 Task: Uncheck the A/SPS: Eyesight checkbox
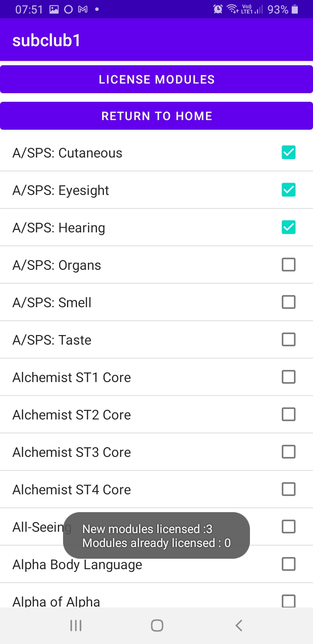point(289,190)
